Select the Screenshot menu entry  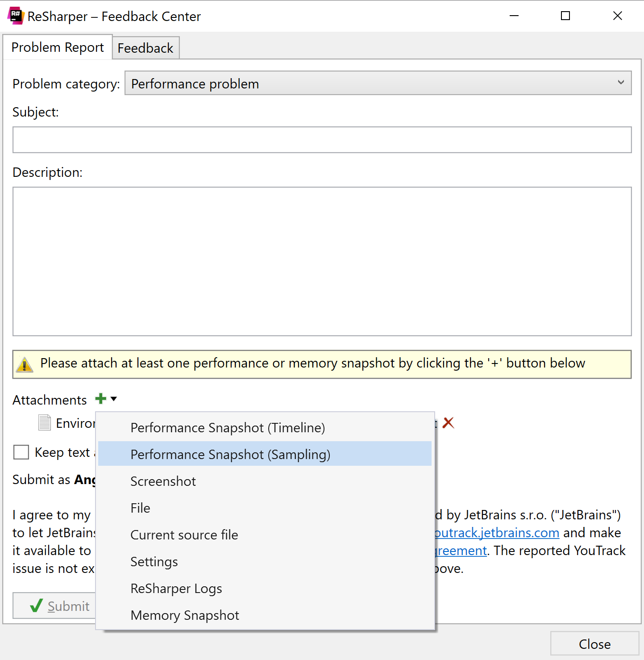pyautogui.click(x=265, y=481)
